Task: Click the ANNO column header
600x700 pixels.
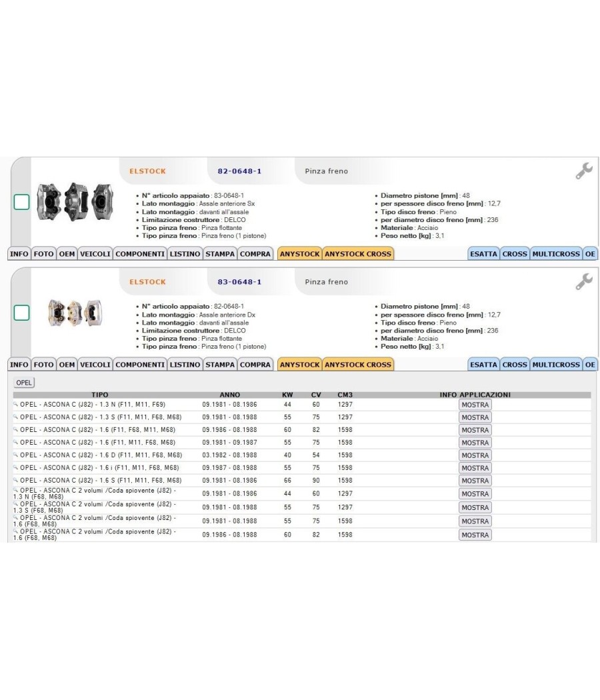Action: tap(230, 395)
